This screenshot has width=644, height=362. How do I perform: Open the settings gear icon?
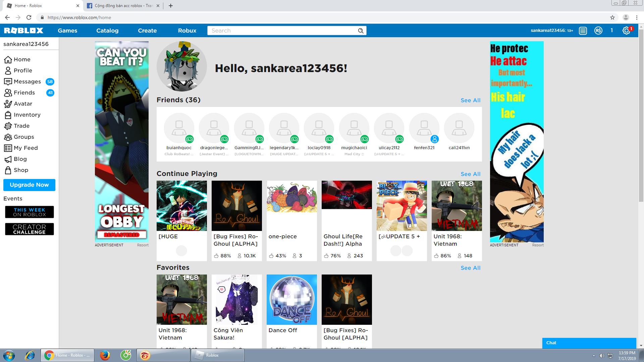[x=626, y=31]
